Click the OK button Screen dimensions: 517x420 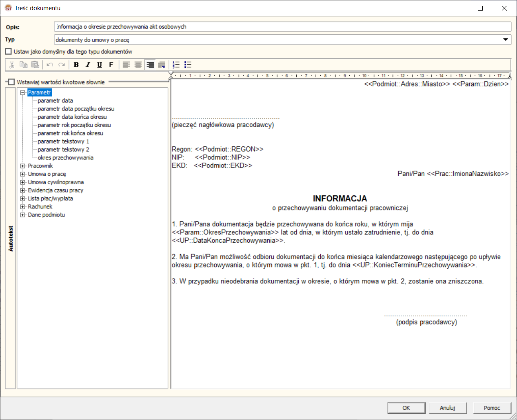(406, 408)
